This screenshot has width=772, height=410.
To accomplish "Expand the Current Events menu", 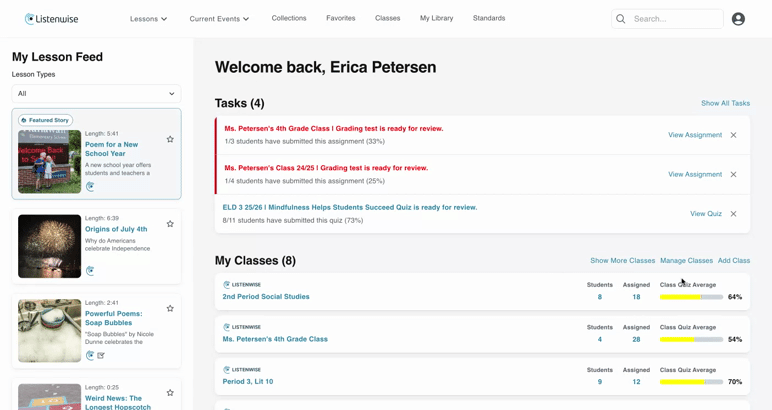I will point(220,19).
